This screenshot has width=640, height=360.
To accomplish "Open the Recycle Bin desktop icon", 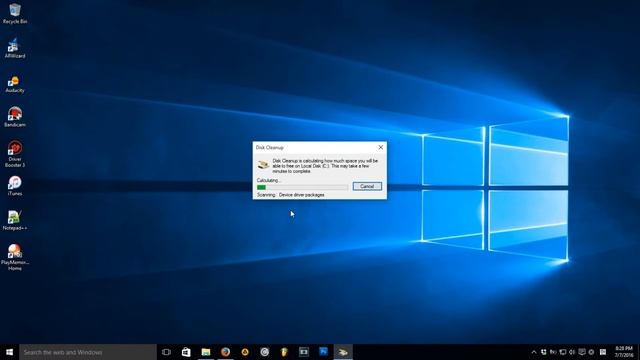I will pyautogui.click(x=15, y=13).
